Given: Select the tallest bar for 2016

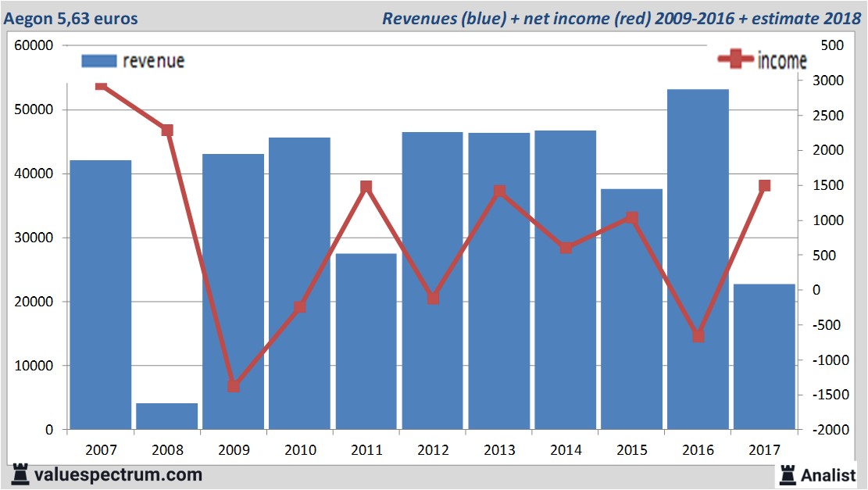Looking at the screenshot, I should [x=698, y=259].
